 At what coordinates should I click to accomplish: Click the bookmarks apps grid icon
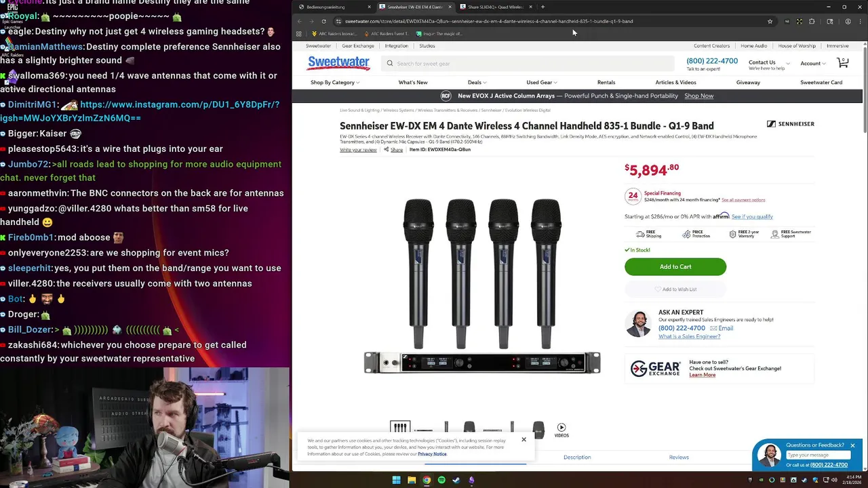[298, 34]
